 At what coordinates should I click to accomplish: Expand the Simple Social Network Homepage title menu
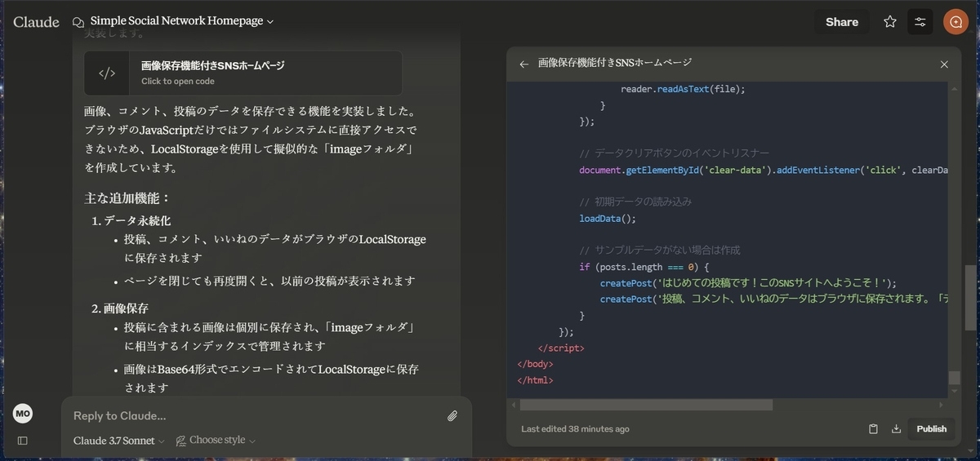click(182, 21)
